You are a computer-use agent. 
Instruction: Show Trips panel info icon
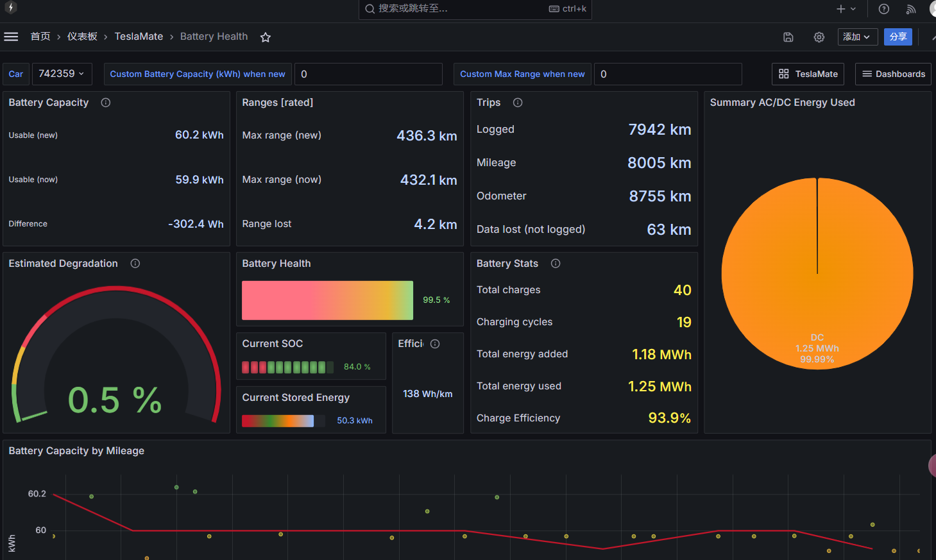(518, 103)
